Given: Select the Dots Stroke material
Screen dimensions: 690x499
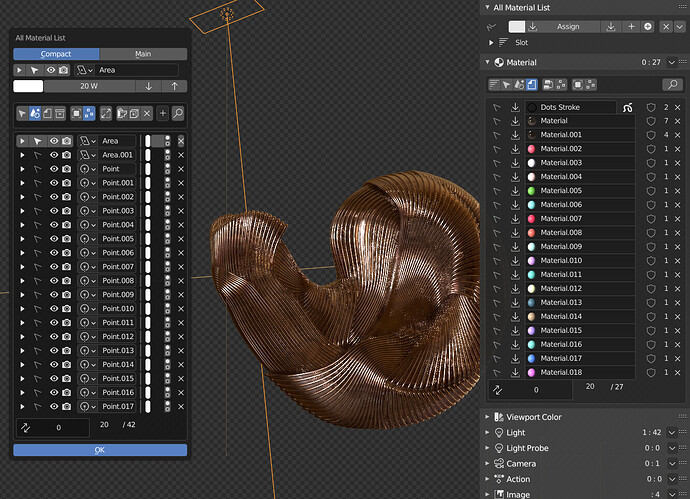Looking at the screenshot, I should [571, 107].
